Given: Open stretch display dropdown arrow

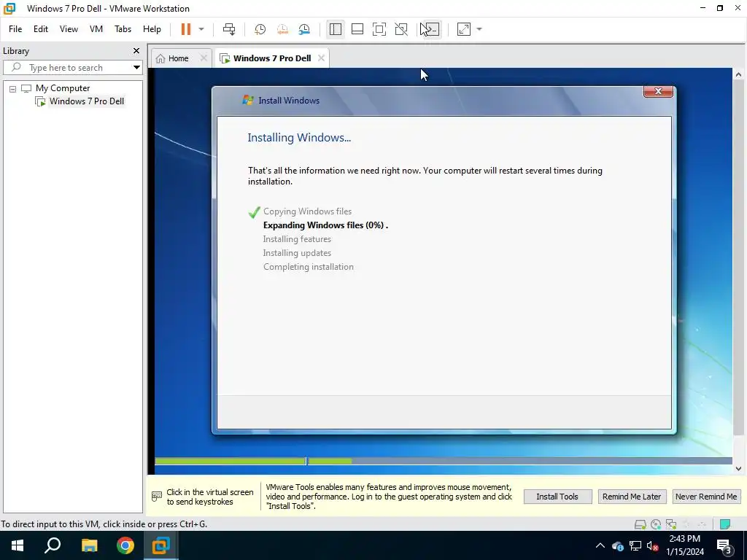Looking at the screenshot, I should pos(479,29).
